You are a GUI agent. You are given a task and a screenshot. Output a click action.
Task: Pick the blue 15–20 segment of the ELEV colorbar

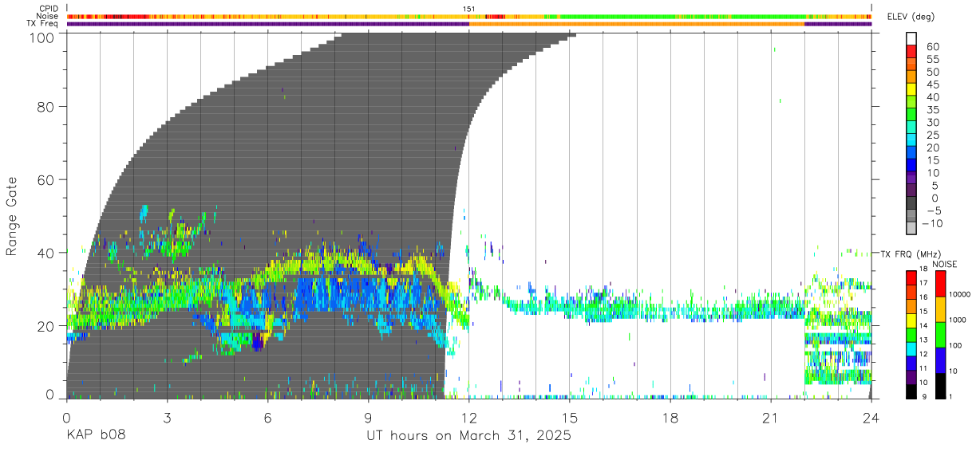[911, 154]
